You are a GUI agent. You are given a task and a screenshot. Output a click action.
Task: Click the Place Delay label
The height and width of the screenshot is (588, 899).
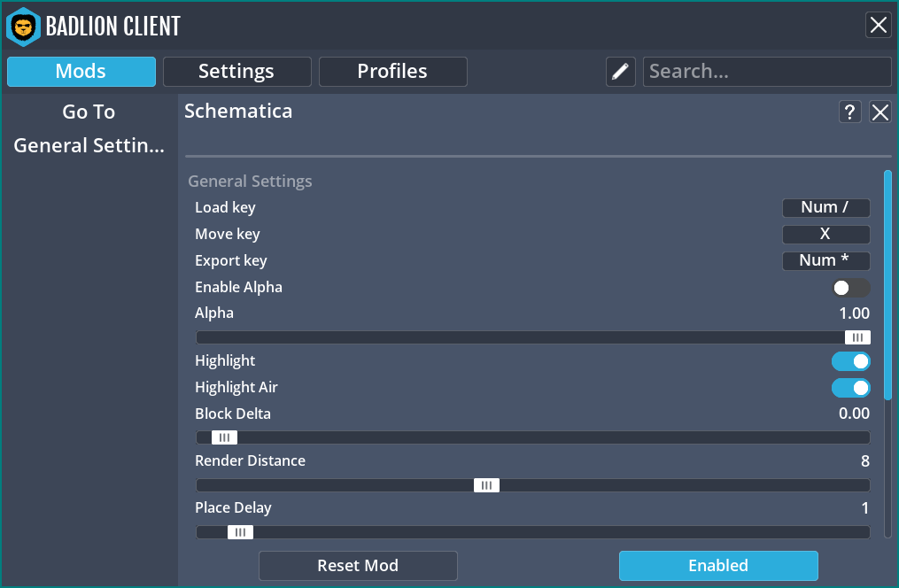coord(233,508)
